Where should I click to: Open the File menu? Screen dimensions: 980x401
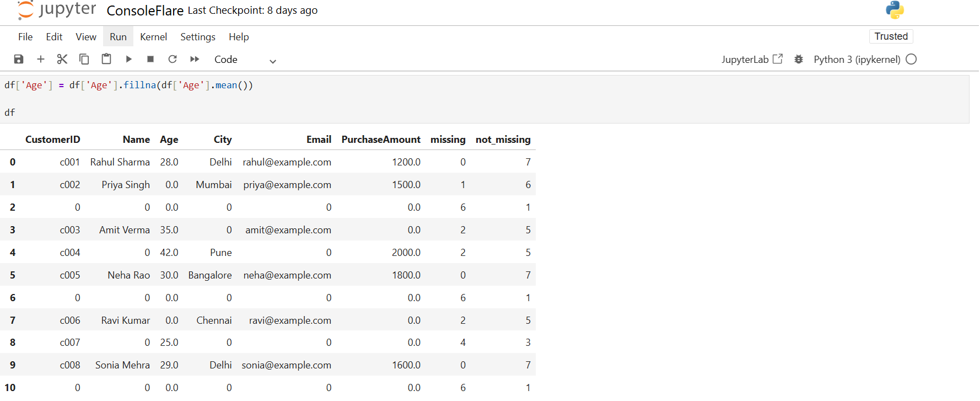click(25, 37)
